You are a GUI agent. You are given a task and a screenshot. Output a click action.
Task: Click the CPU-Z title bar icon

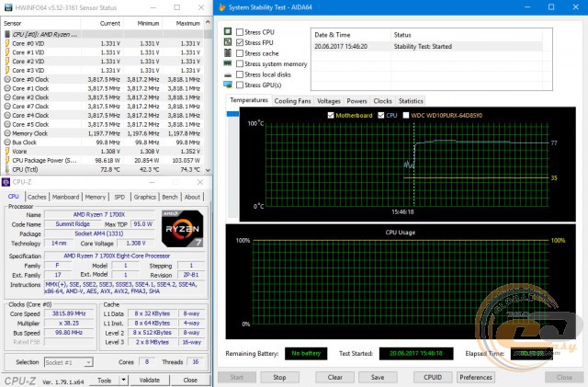6,182
